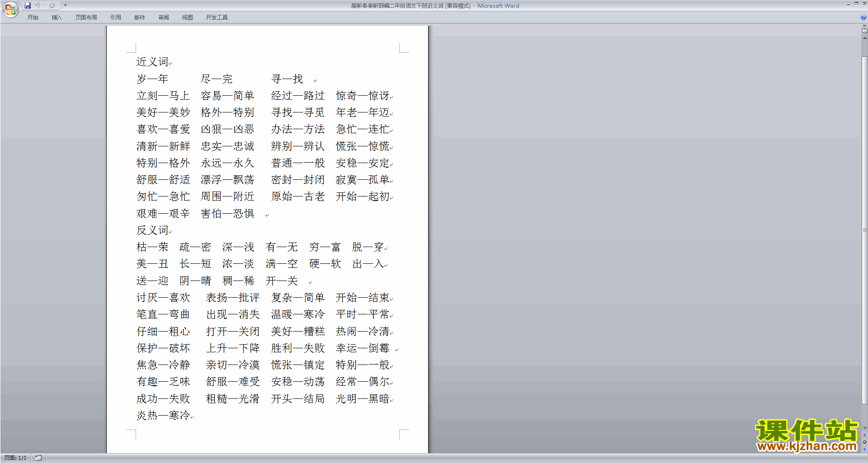Click the word pair 普通—一般
The width and height of the screenshot is (868, 463).
298,163
